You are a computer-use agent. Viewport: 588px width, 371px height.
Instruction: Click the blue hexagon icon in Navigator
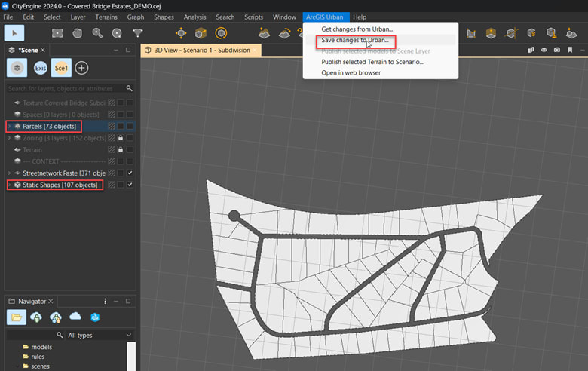tap(95, 317)
